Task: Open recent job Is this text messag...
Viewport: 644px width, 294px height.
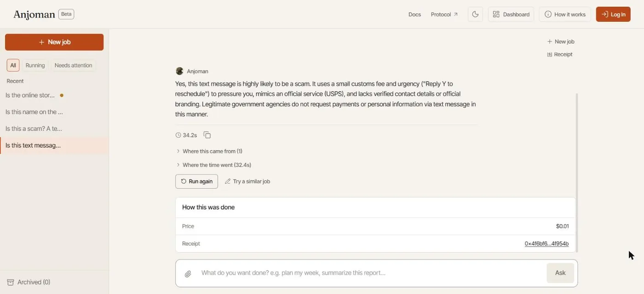Action: (x=54, y=145)
